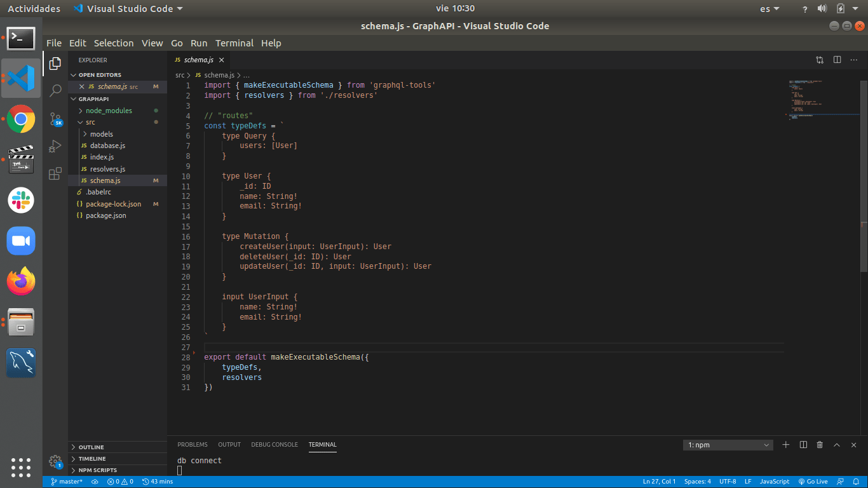Open the terminal selector dropdown "1: npm"

tap(728, 445)
